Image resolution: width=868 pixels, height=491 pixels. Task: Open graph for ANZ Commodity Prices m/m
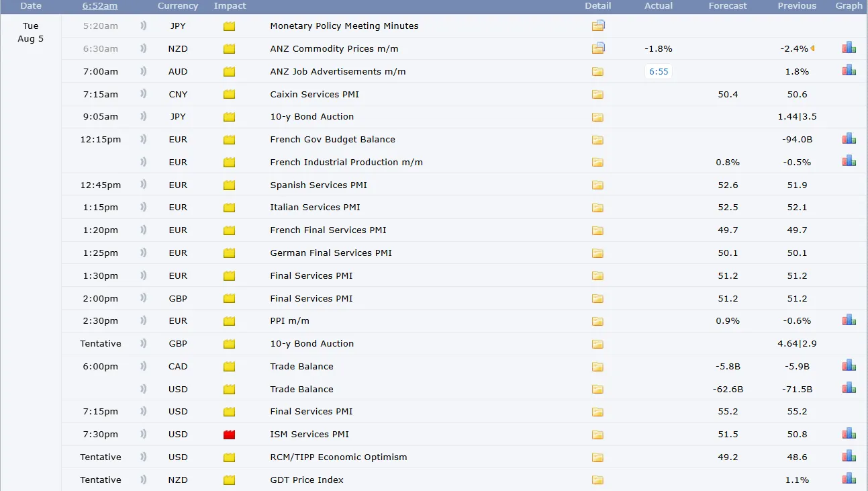[849, 48]
